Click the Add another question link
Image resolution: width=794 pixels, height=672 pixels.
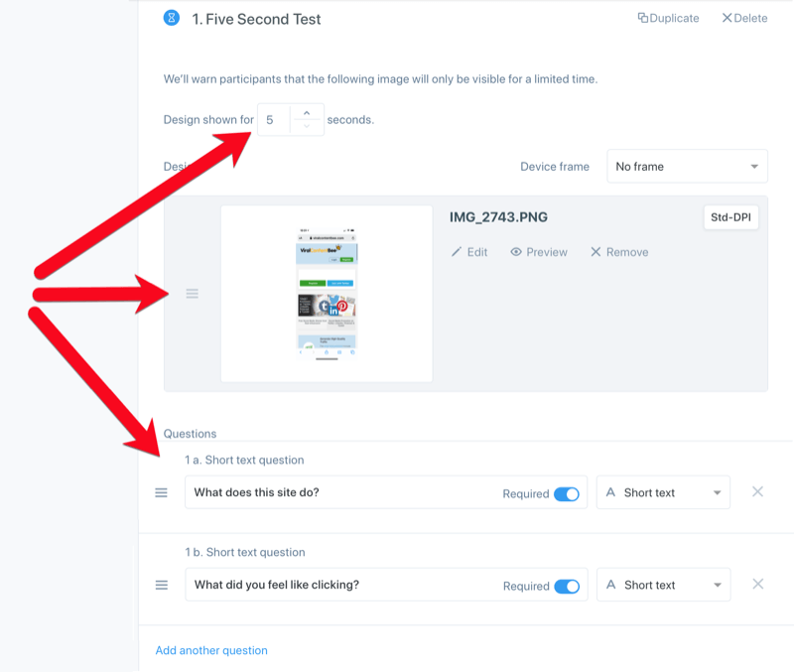[x=211, y=651]
